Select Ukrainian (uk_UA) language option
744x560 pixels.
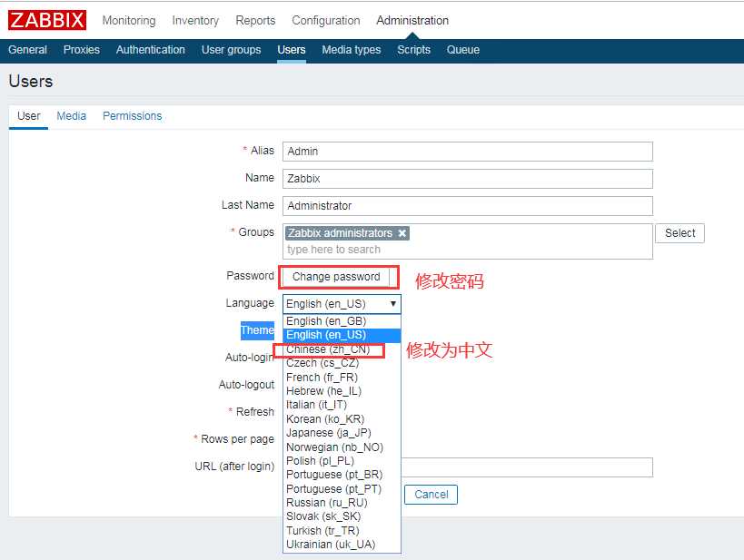(x=342, y=545)
